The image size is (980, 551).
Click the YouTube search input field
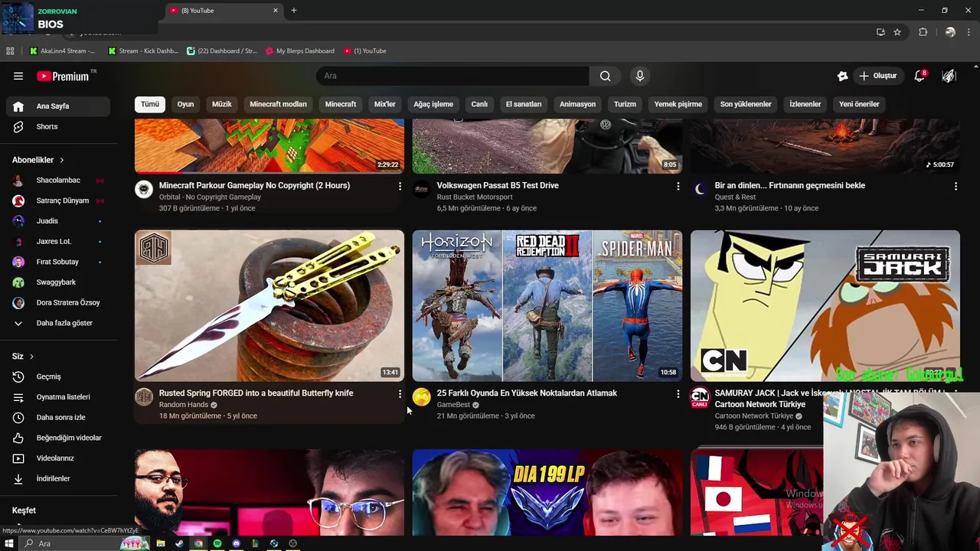coord(452,76)
